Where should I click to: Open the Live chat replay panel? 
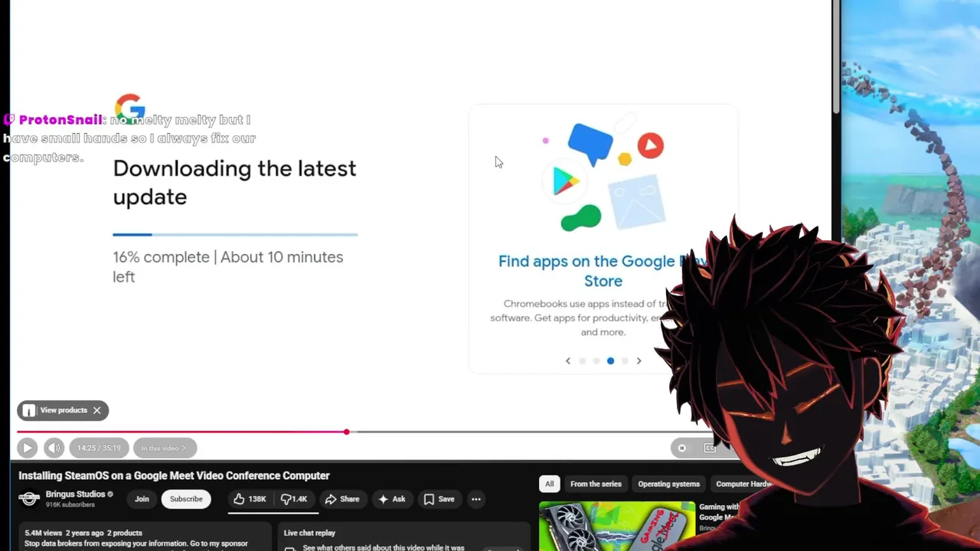406,538
